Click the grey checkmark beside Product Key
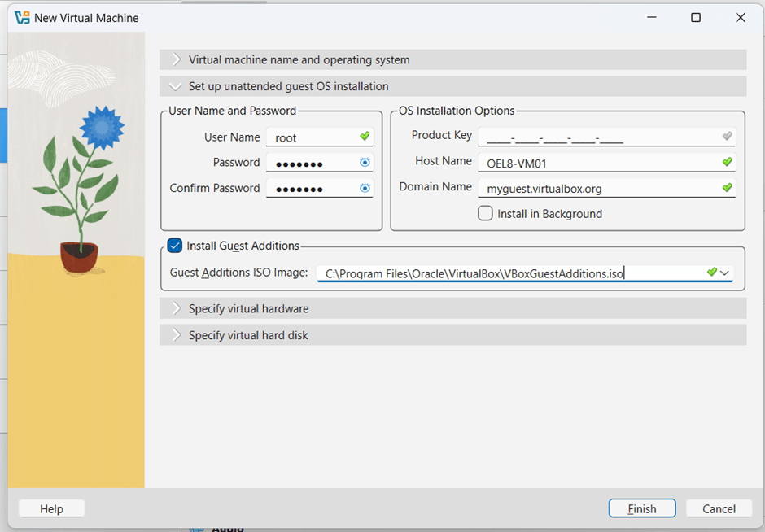 [727, 136]
